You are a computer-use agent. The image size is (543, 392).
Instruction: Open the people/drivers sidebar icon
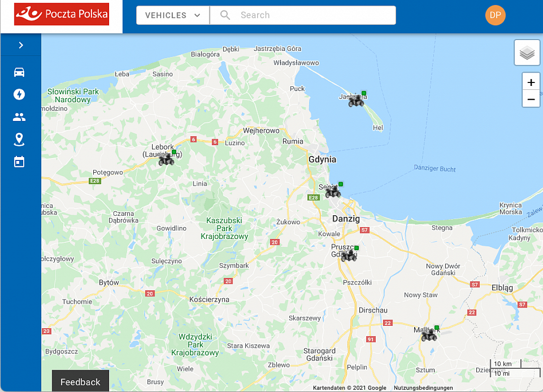[19, 117]
